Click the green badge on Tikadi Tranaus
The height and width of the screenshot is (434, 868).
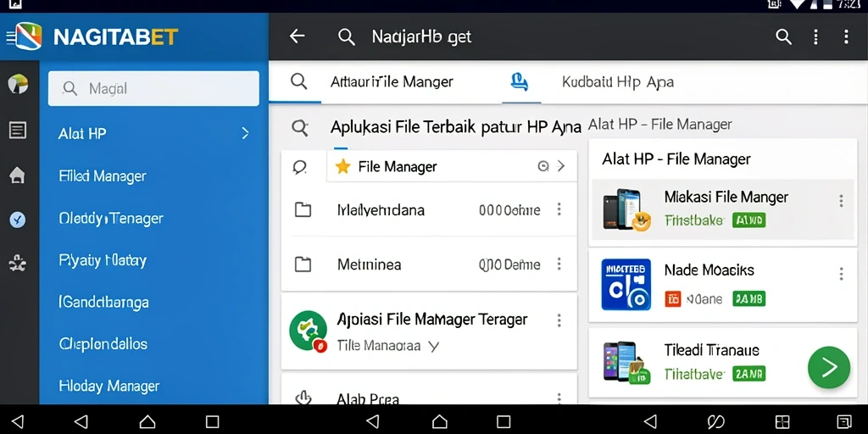click(749, 374)
